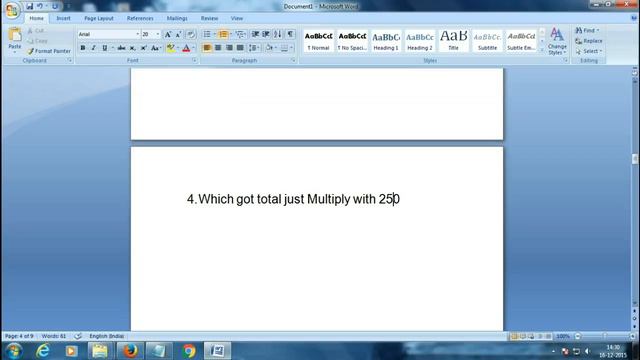This screenshot has height=360, width=640.
Task: Apply the Heading 1 style
Action: pyautogui.click(x=386, y=41)
